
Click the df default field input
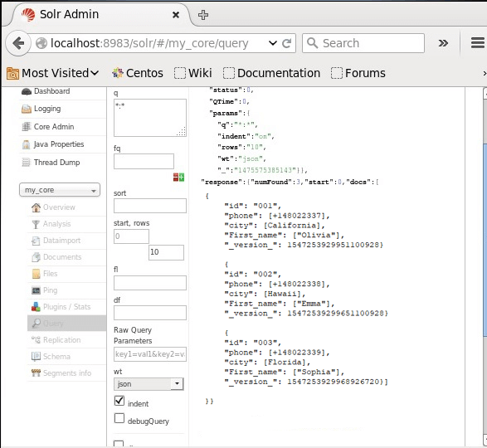tap(150, 313)
